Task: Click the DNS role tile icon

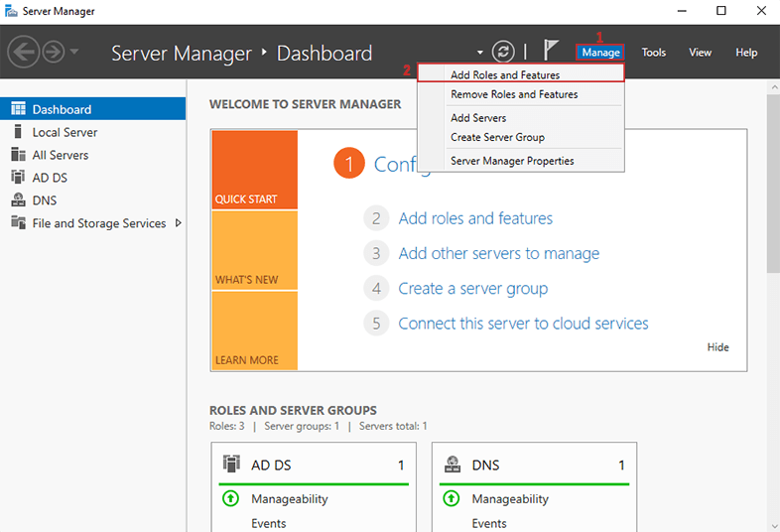Action: pos(453,464)
